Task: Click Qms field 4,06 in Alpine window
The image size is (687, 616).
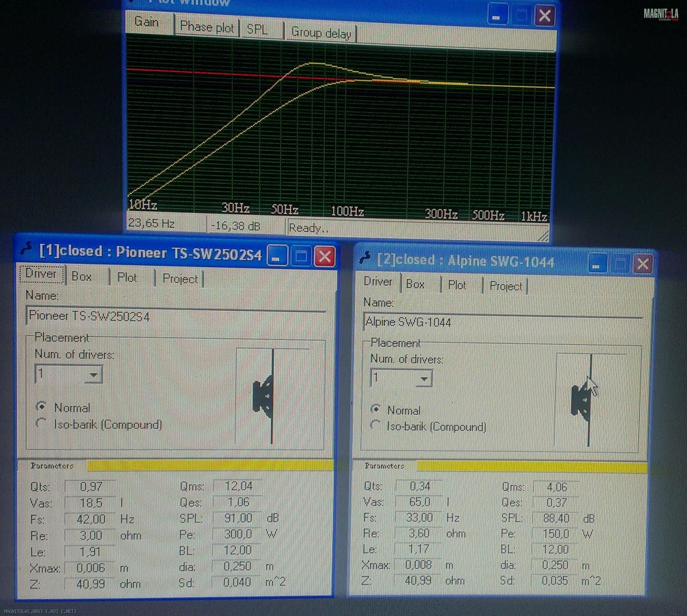Action: [x=555, y=487]
